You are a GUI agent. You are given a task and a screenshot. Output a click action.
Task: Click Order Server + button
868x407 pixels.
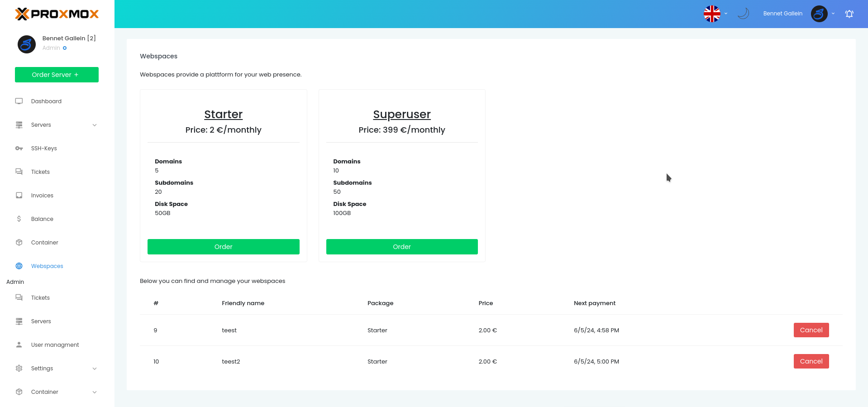pyautogui.click(x=57, y=75)
